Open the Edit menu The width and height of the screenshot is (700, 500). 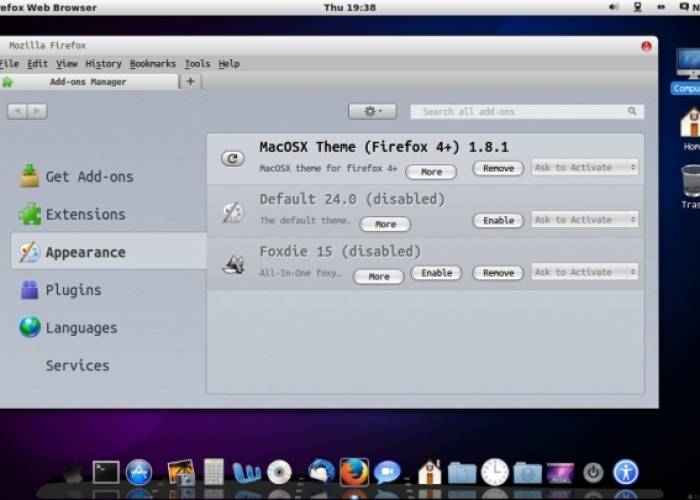pos(38,63)
